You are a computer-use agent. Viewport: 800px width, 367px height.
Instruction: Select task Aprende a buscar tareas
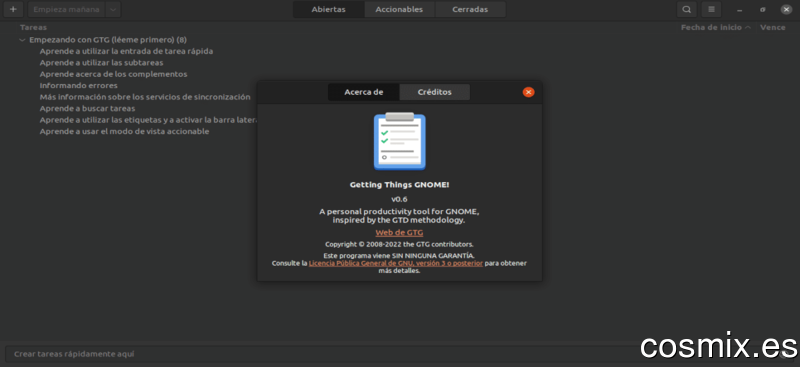point(87,109)
